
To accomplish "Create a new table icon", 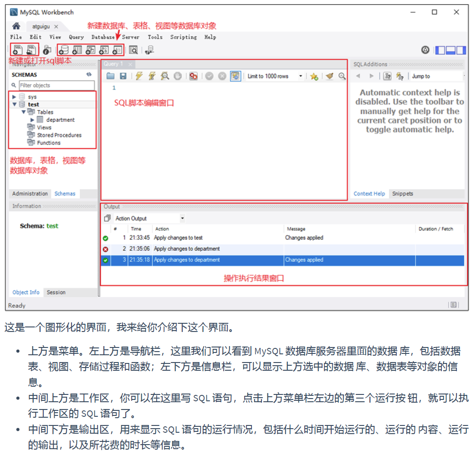I will [77, 50].
